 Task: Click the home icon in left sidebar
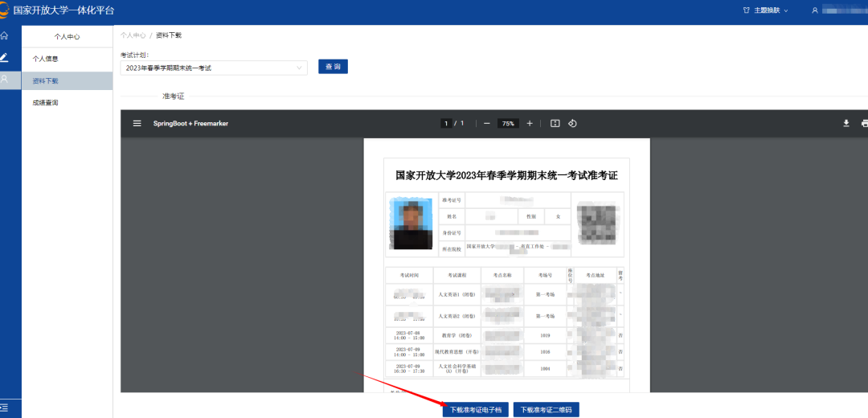tap(5, 36)
